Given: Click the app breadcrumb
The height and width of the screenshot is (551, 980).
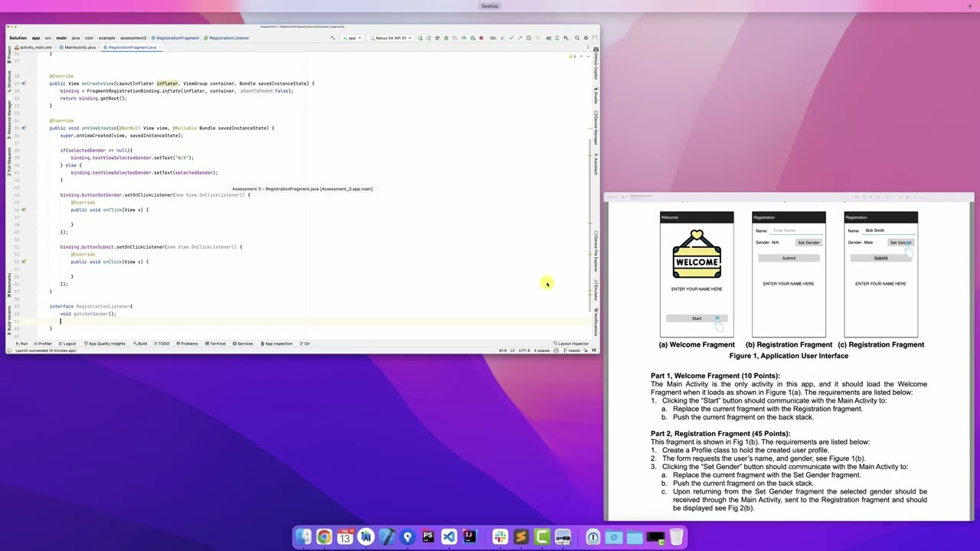Looking at the screenshot, I should point(35,37).
